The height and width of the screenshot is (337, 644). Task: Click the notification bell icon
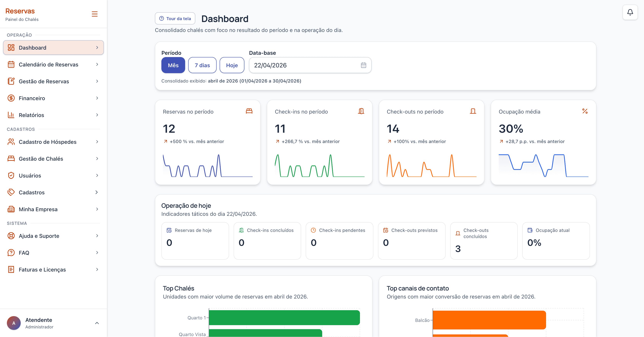point(630,12)
